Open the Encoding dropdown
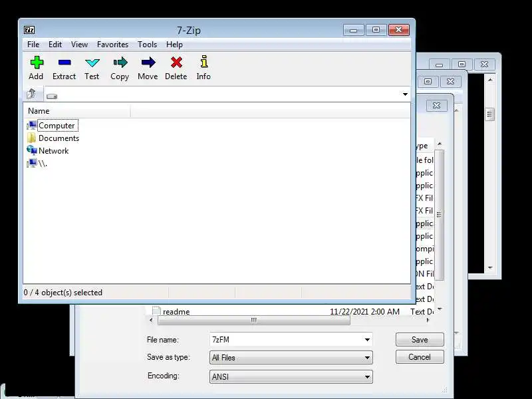This screenshot has height=399, width=532. tap(367, 376)
